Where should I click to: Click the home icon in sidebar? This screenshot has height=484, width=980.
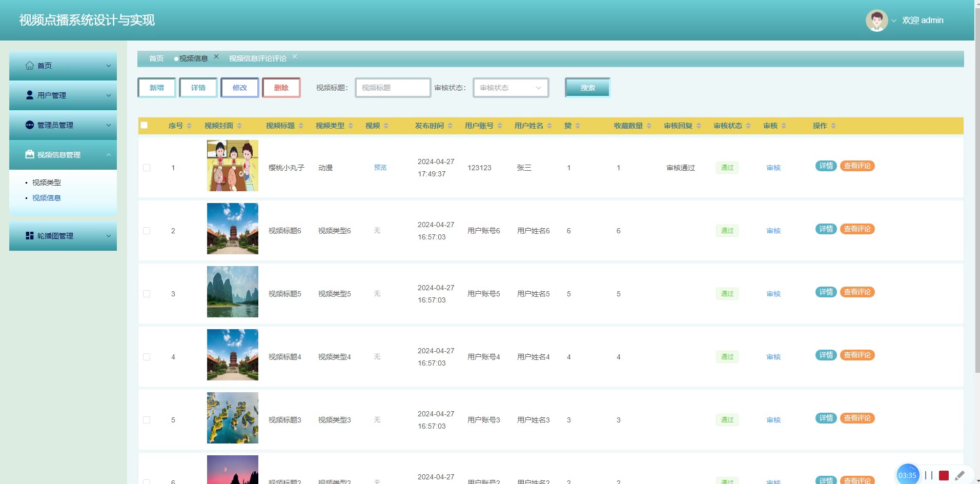(30, 66)
